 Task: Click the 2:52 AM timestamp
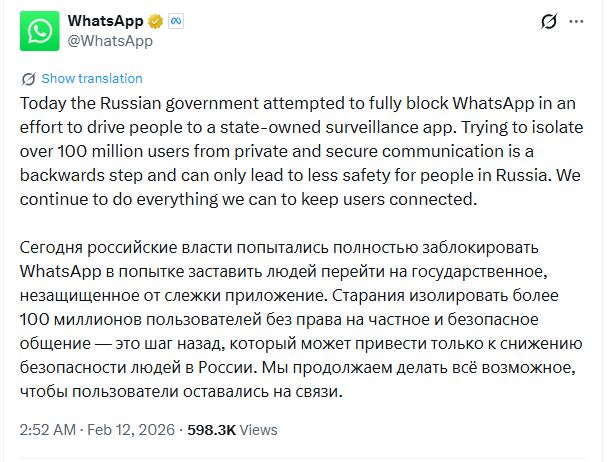tap(47, 429)
